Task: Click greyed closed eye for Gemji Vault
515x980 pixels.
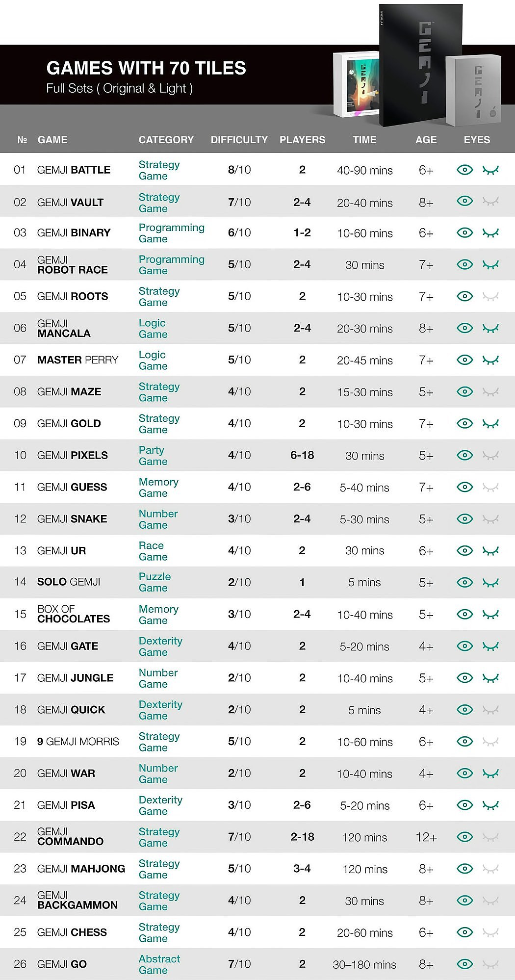Action: (490, 201)
